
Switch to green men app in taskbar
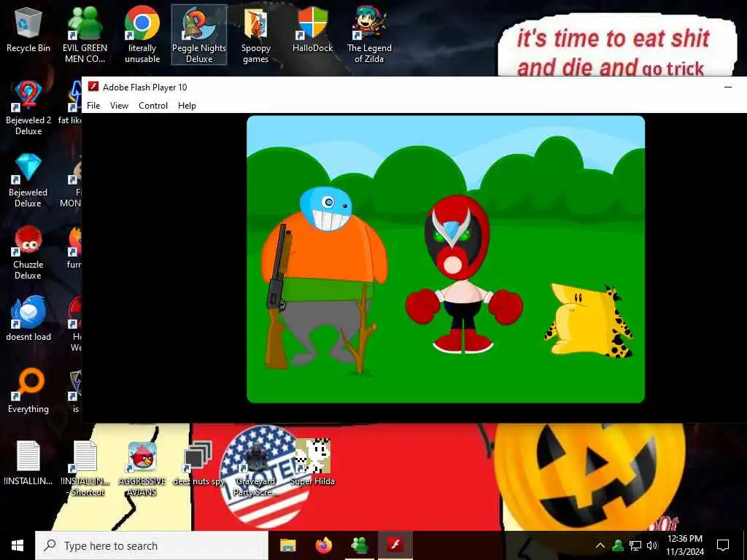[x=360, y=545]
